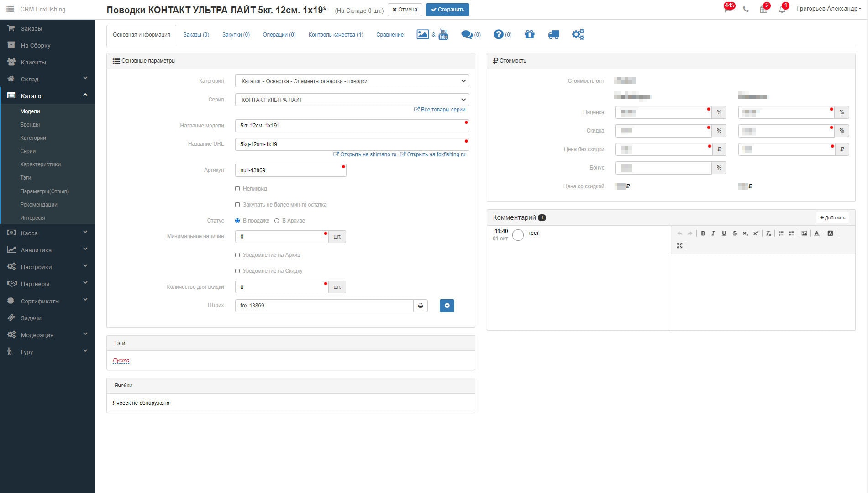Select the В продаже status
This screenshot has width=868, height=493.
[x=237, y=221]
